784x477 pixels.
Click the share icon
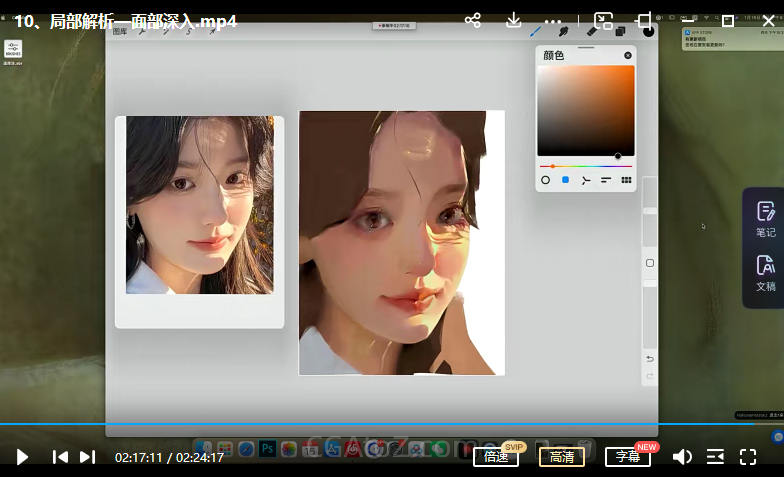coord(473,21)
